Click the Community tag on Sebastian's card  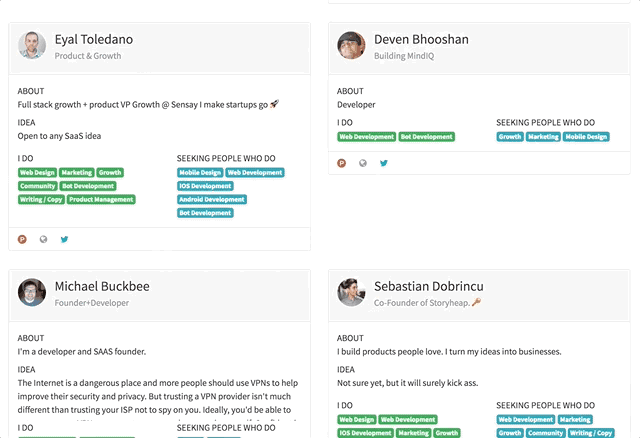pyautogui.click(x=546, y=433)
